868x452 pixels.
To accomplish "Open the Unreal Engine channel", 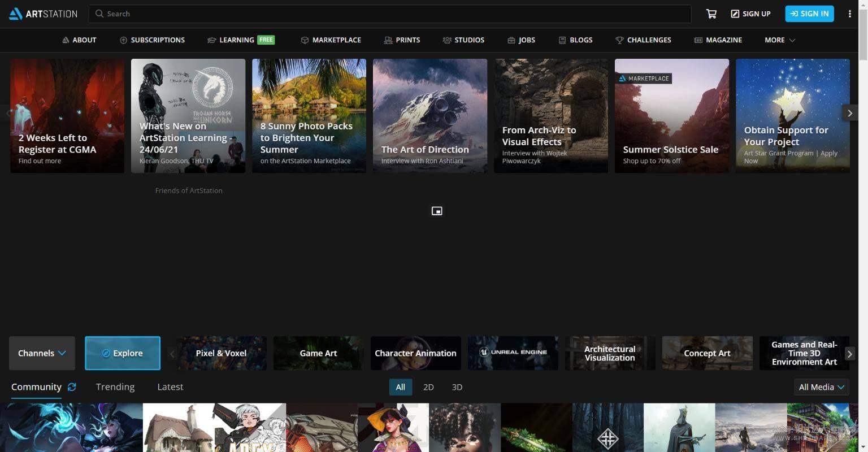I will point(513,353).
